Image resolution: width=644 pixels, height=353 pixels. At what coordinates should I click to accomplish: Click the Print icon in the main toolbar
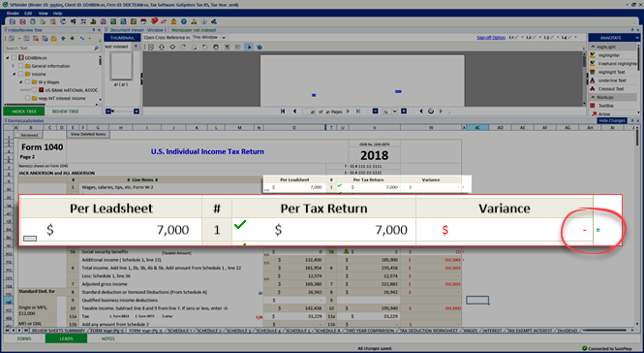[33, 21]
